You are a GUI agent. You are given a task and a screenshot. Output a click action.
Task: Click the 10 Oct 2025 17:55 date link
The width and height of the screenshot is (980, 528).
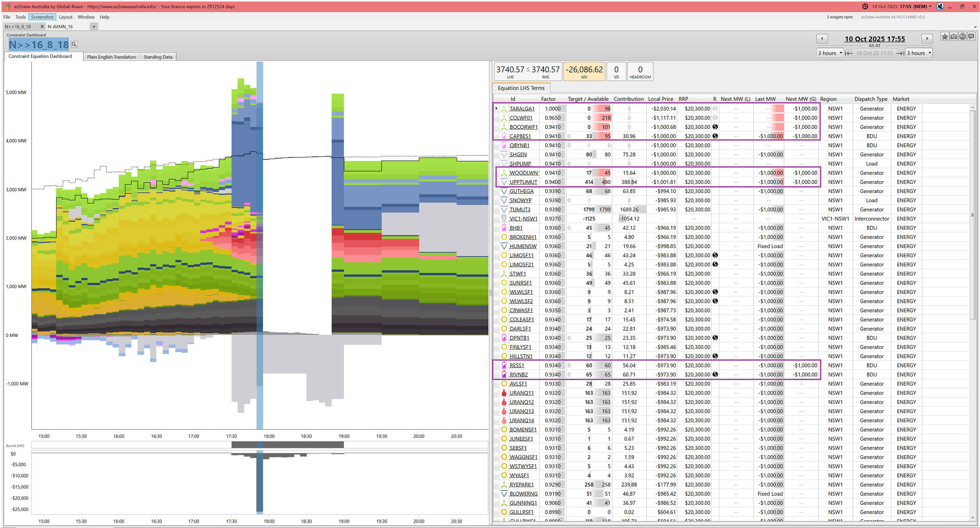pos(874,39)
